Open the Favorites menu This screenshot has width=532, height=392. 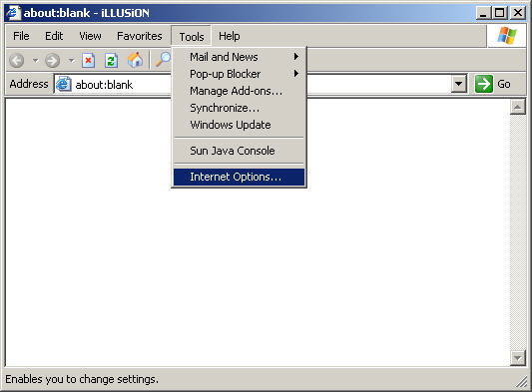pos(140,36)
